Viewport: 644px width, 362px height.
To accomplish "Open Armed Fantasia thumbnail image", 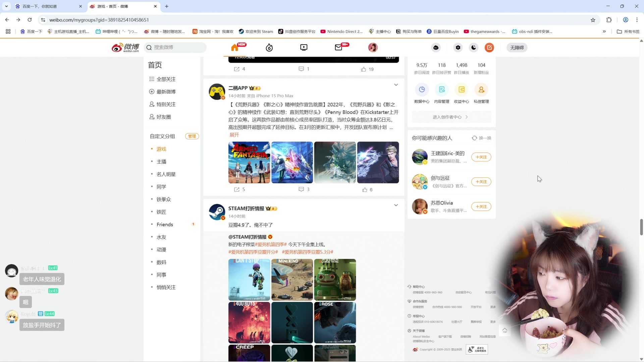I will point(249,163).
